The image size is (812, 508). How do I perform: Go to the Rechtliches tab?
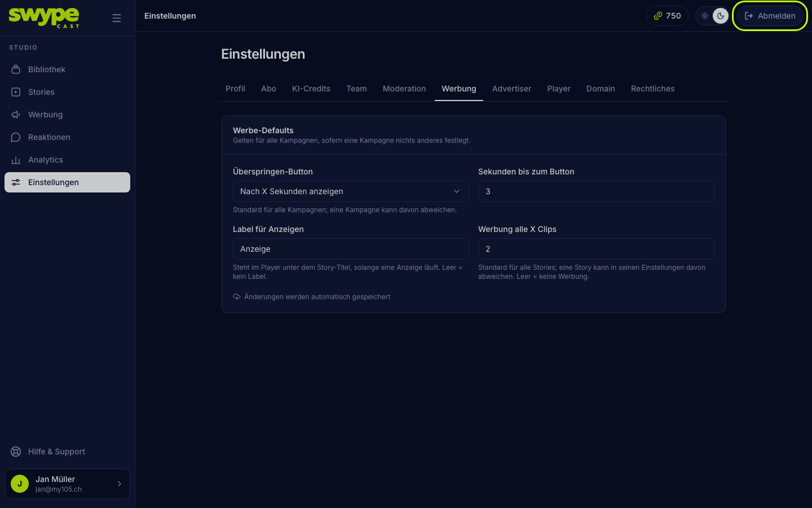pos(653,89)
